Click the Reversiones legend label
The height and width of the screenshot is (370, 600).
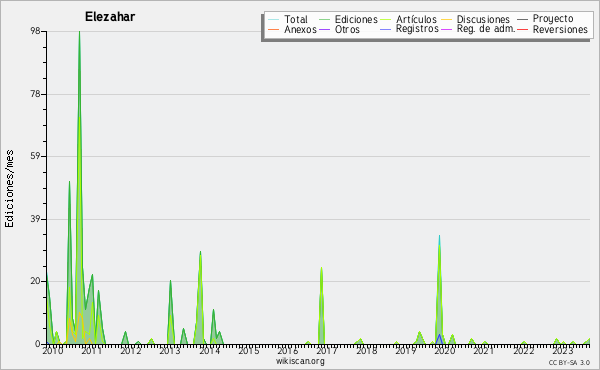[560, 29]
